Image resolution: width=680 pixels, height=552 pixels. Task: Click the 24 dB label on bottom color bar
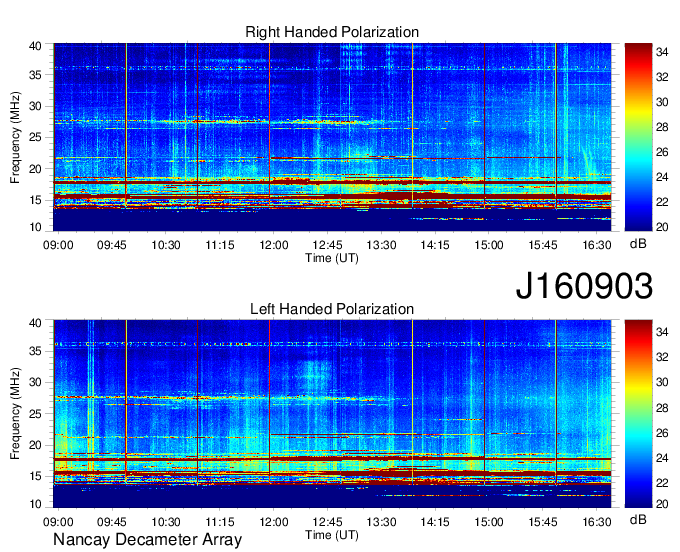coord(662,458)
